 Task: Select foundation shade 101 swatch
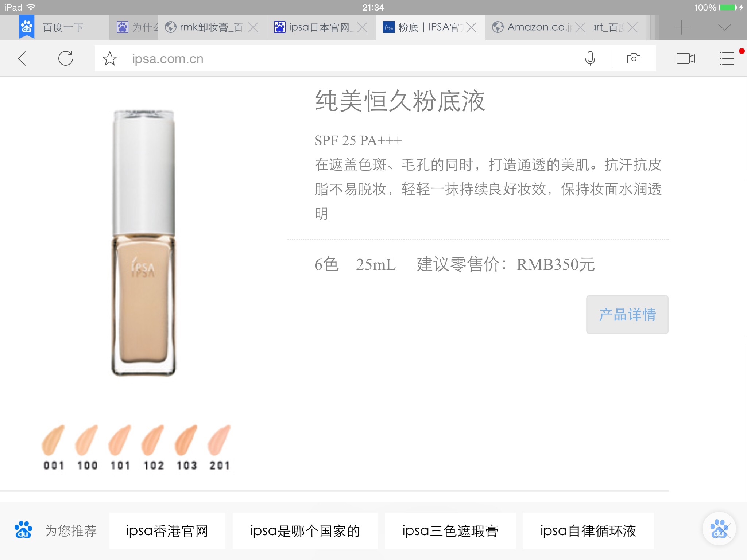tap(120, 447)
